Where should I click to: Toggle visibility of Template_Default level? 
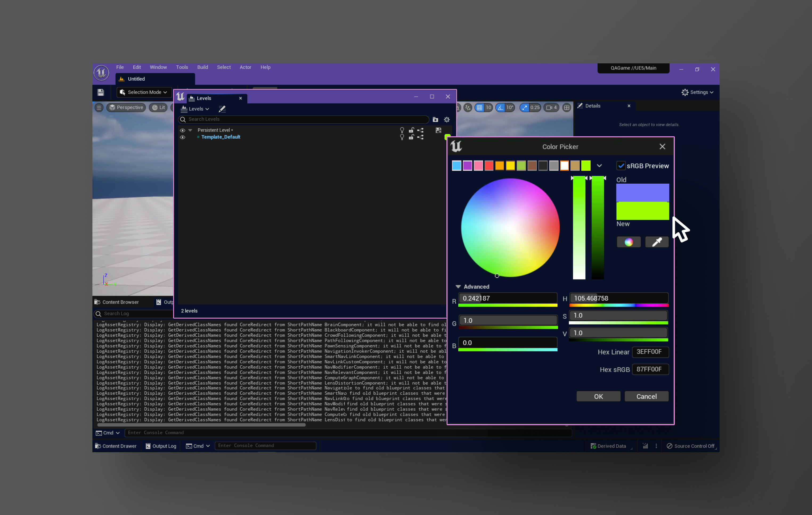point(182,137)
